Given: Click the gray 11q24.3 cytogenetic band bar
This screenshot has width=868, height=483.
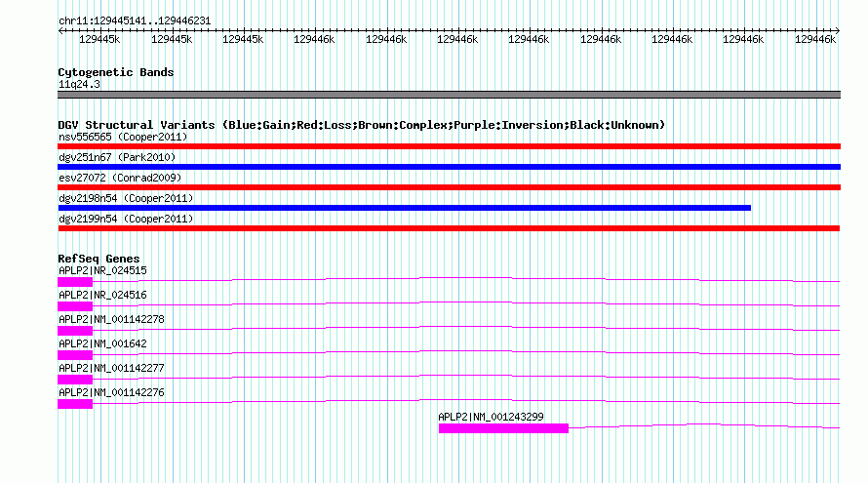Looking at the screenshot, I should (x=449, y=95).
